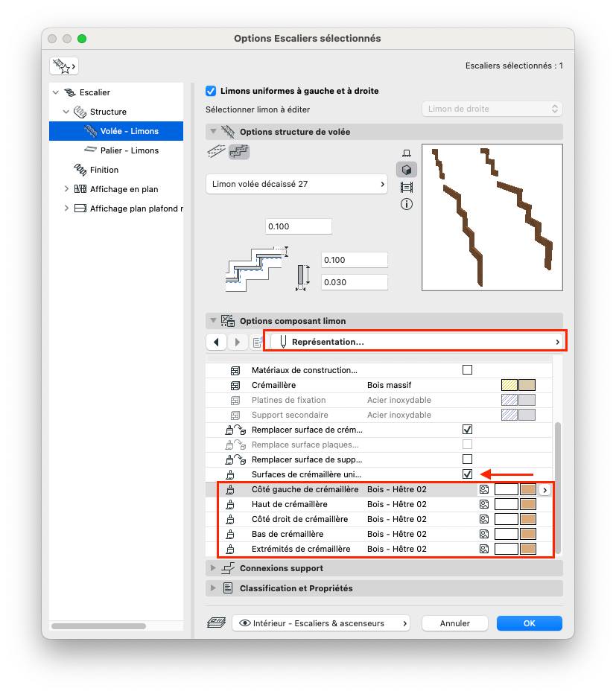Click the Options structure de volée icon

click(228, 132)
